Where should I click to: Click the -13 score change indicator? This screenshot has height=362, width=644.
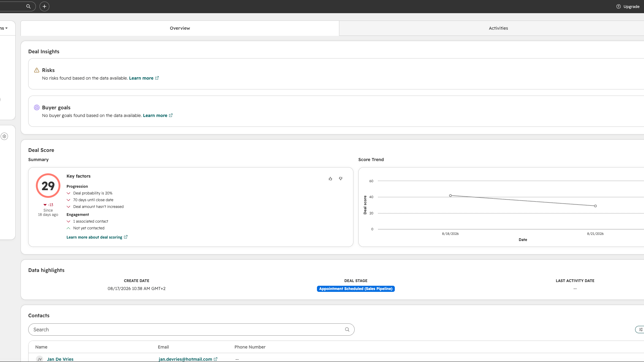click(x=48, y=205)
